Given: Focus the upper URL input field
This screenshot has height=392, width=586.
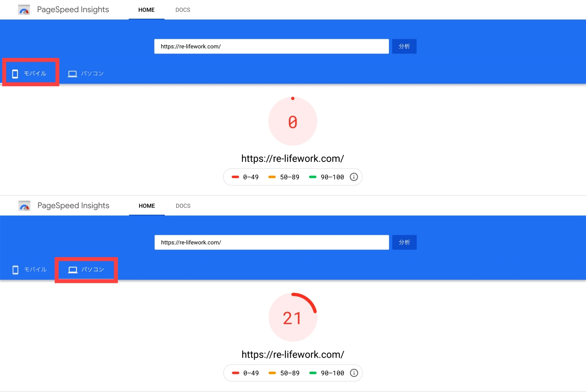Looking at the screenshot, I should coord(271,47).
